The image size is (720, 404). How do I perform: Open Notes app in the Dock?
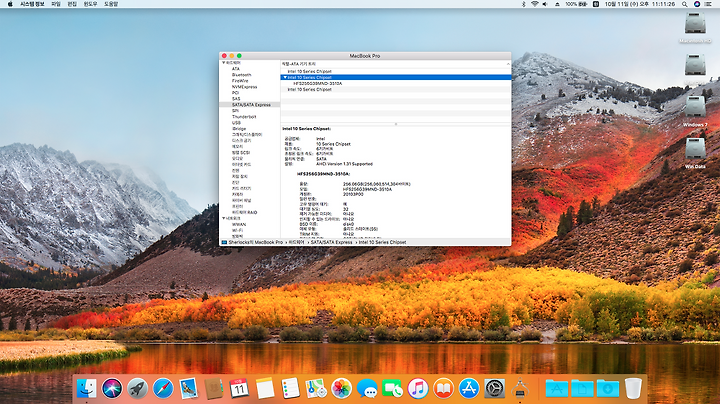(265, 389)
